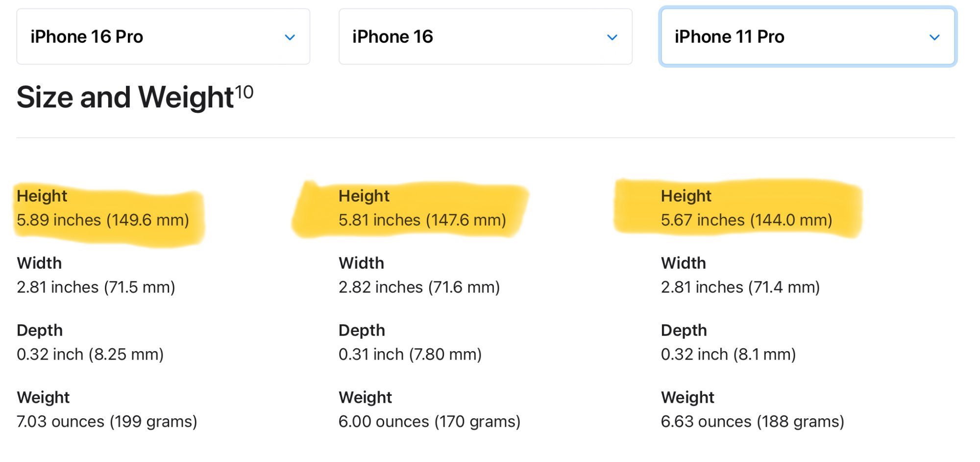The image size is (980, 462).
Task: Click the 0.32 inch (8.25 mm) depth value
Action: [90, 355]
